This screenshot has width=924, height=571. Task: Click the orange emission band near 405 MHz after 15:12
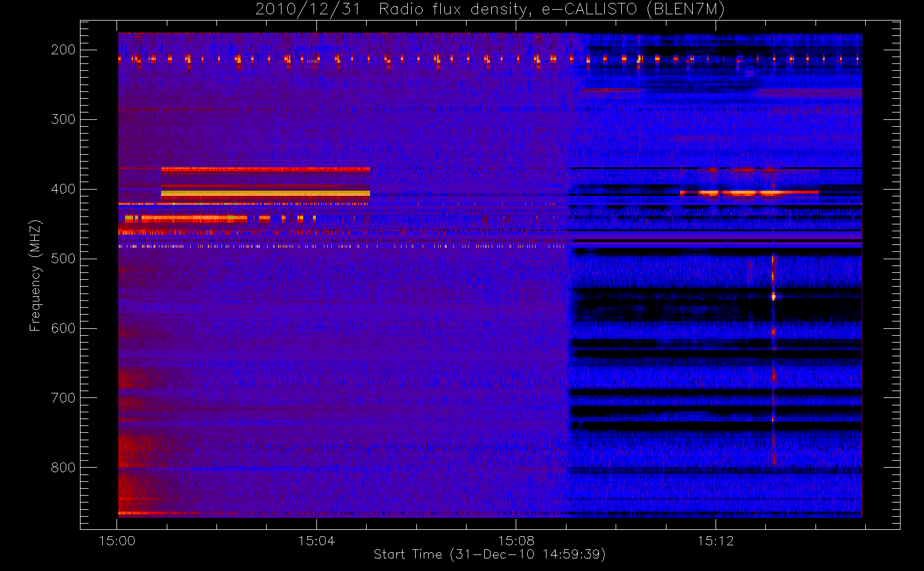[749, 193]
